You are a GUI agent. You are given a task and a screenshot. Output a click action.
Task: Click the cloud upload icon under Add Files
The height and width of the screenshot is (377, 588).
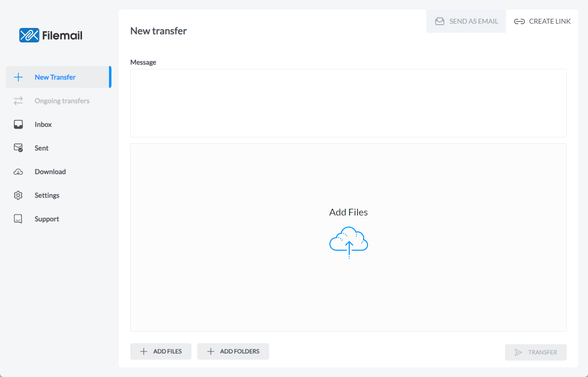pyautogui.click(x=349, y=242)
